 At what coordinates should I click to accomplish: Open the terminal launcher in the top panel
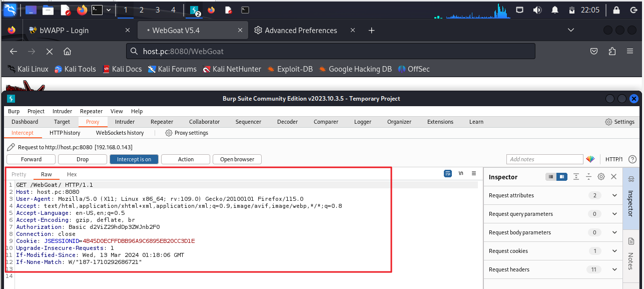tap(98, 10)
